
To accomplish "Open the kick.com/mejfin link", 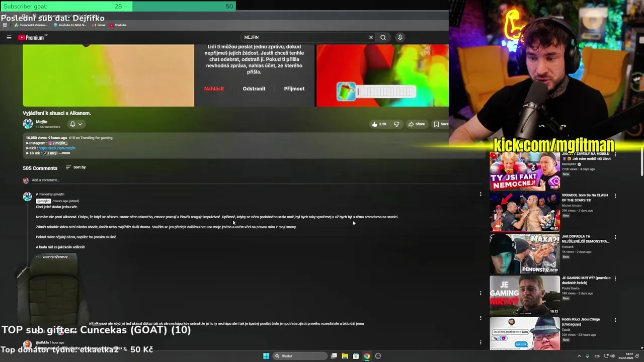I will [x=57, y=148].
